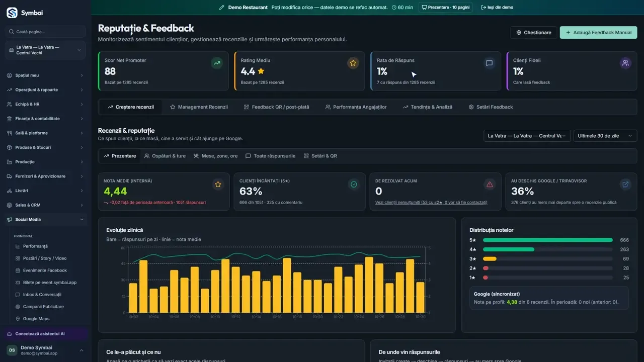Open the Ultimele 30 de zile dropdown
This screenshot has width=644, height=362.
(605, 136)
